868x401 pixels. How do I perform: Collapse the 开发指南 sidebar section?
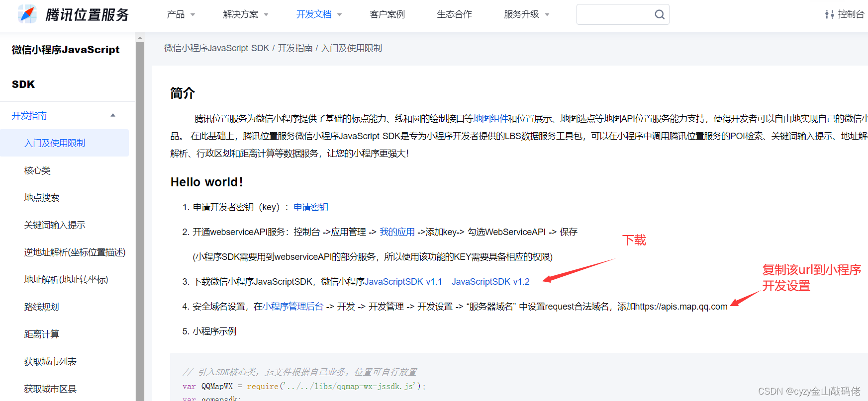point(113,115)
